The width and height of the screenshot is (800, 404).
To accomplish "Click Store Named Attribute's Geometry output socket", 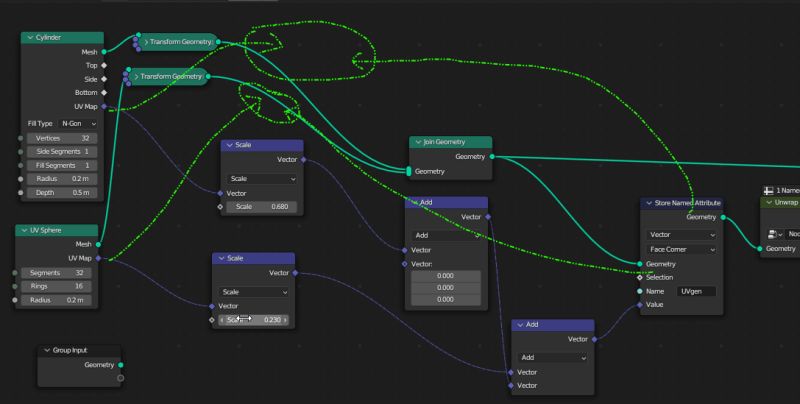I will click(723, 217).
